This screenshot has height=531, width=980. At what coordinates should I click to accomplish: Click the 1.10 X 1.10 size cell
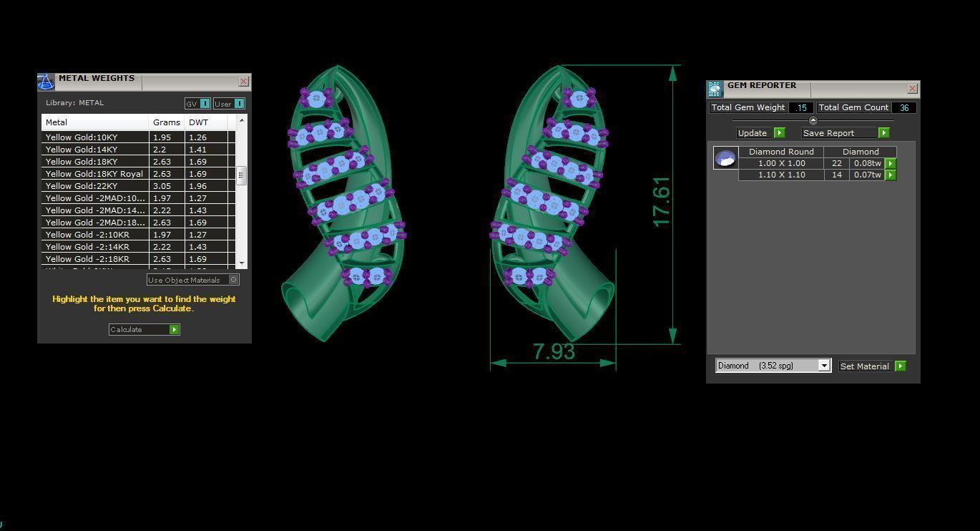point(781,175)
